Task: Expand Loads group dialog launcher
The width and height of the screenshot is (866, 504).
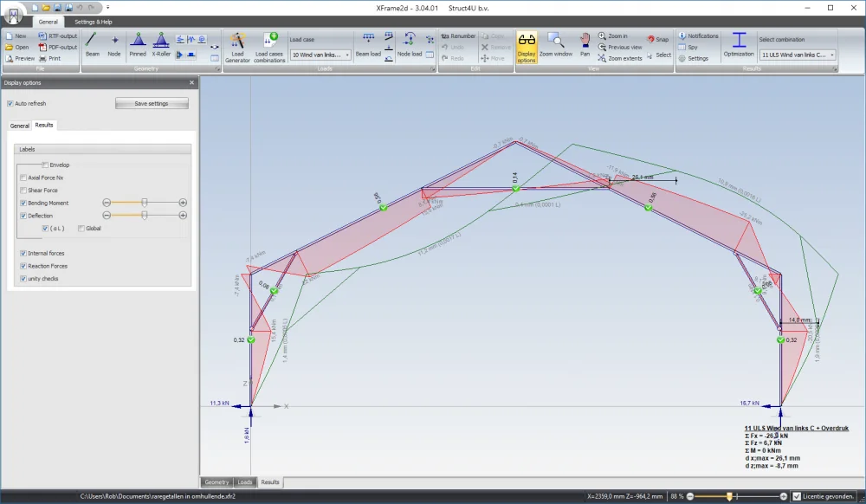Action: click(x=432, y=69)
